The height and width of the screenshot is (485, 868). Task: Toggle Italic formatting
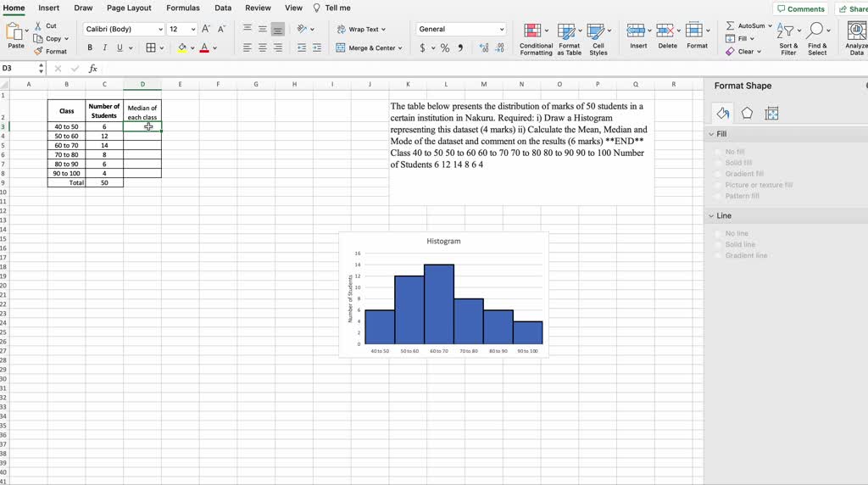[104, 47]
